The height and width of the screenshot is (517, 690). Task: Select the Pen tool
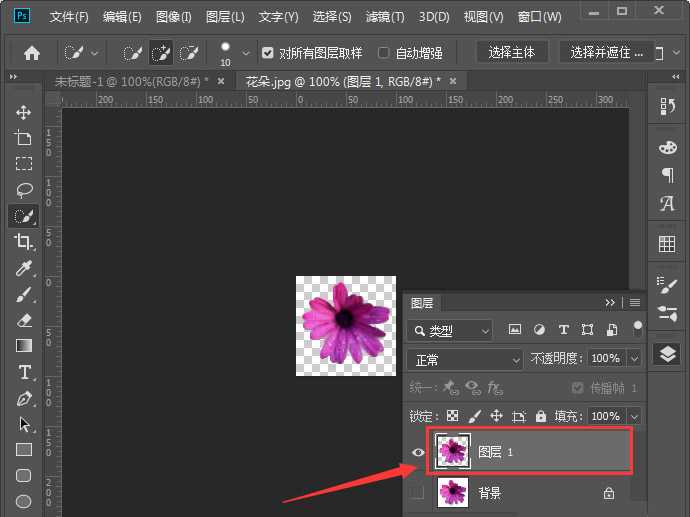click(23, 398)
